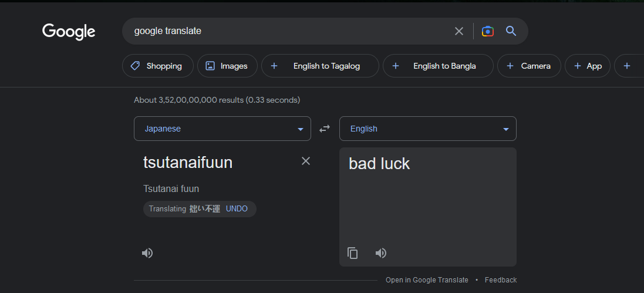
Task: Select the Shopping filter chip
Action: click(x=156, y=66)
